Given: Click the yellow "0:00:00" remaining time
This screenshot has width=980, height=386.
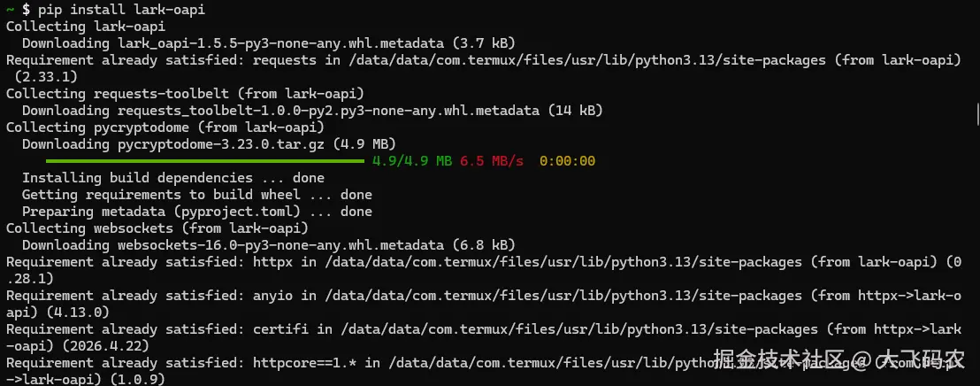Looking at the screenshot, I should [x=567, y=161].
